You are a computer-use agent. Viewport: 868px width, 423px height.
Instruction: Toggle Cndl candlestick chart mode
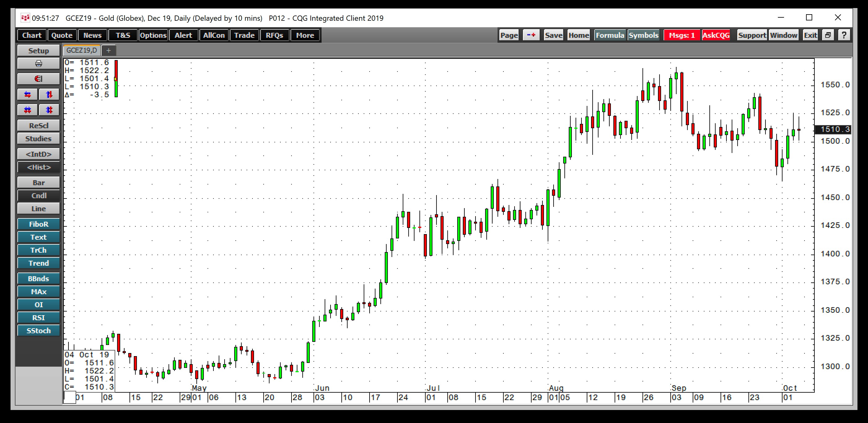pyautogui.click(x=38, y=195)
